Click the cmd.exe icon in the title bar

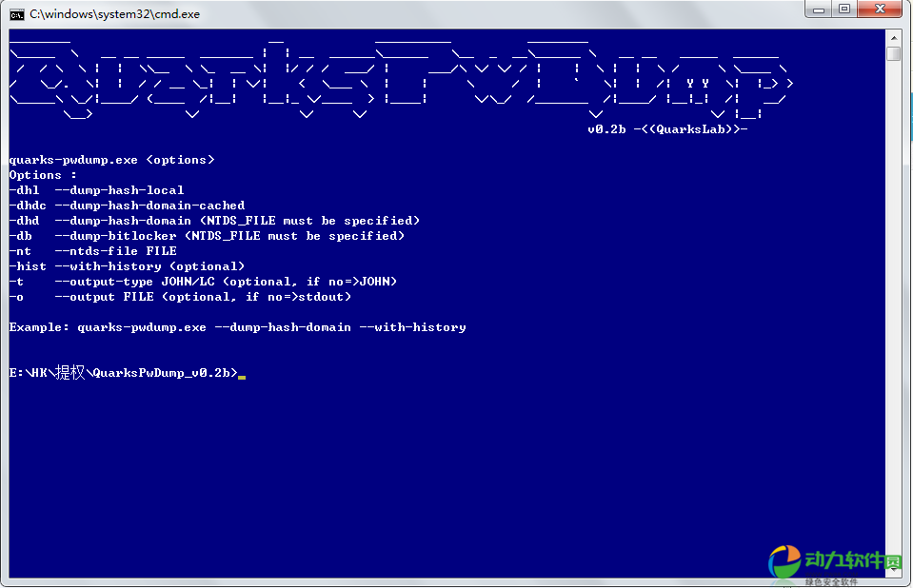pyautogui.click(x=16, y=13)
